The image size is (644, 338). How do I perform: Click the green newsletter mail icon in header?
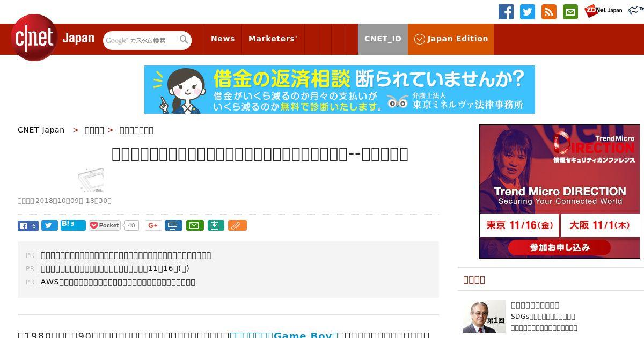pyautogui.click(x=570, y=12)
